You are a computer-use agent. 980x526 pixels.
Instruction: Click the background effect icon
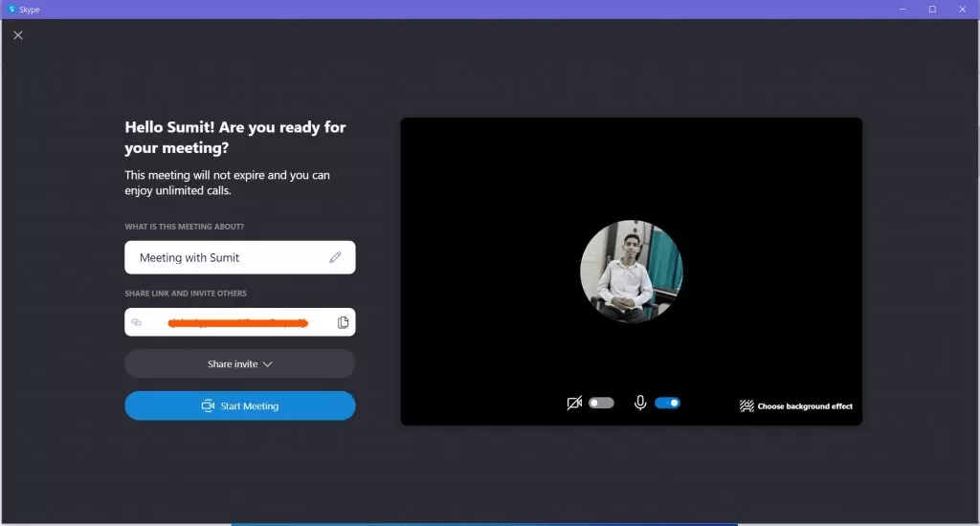tap(746, 406)
